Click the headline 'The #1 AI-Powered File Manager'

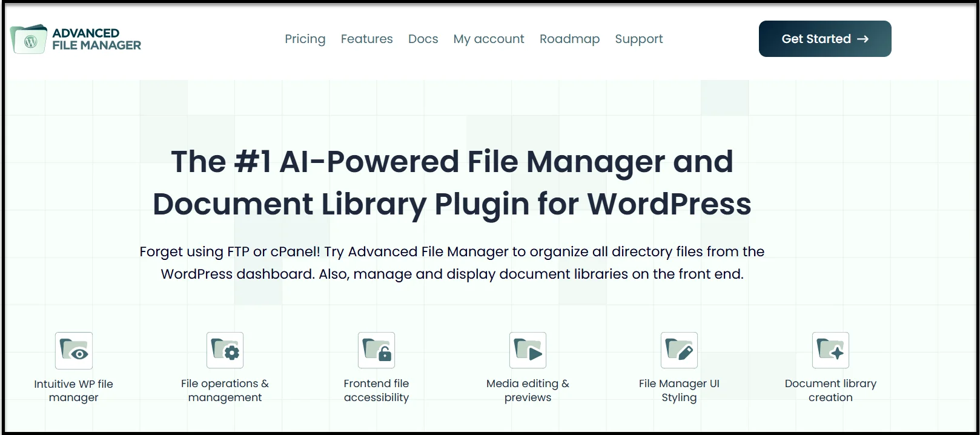(452, 183)
